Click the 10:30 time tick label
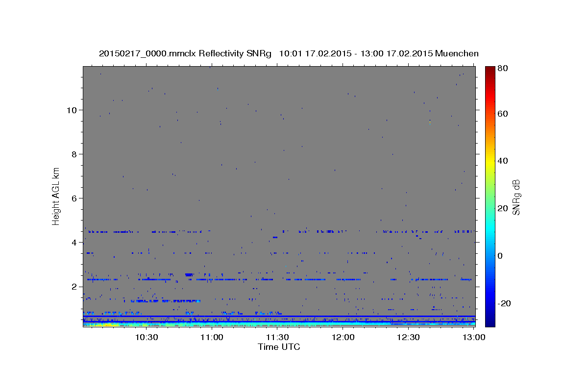 pyautogui.click(x=146, y=337)
